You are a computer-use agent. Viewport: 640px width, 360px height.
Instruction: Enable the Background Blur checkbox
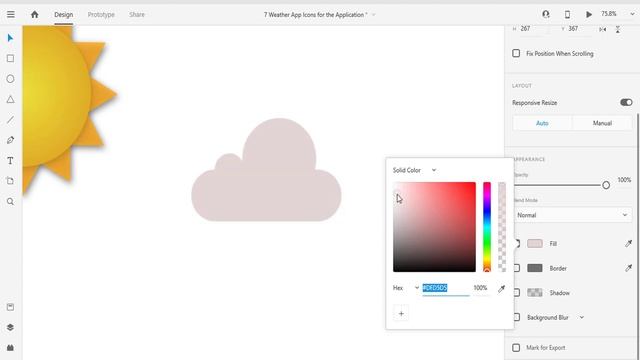tap(517, 317)
